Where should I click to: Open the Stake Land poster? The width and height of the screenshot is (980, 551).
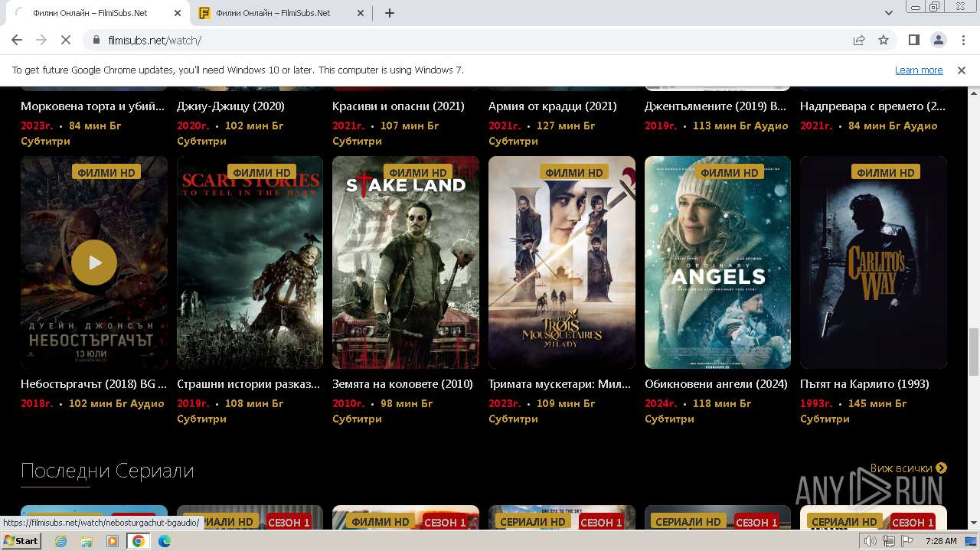(406, 262)
